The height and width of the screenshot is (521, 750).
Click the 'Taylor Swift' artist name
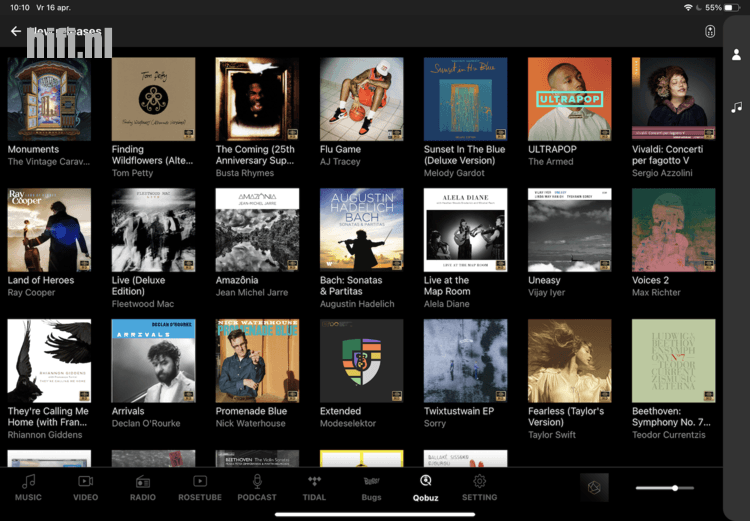click(551, 435)
